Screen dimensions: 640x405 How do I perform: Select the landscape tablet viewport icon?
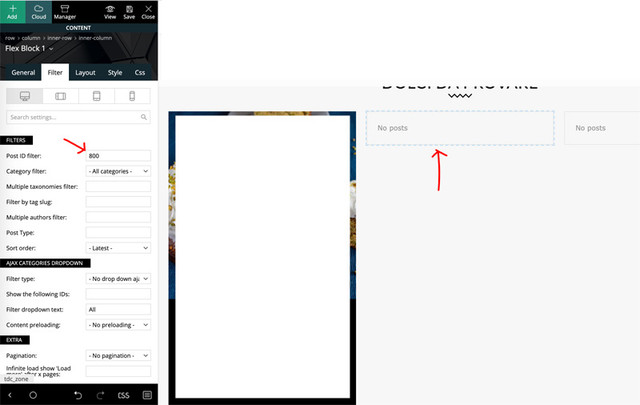[60, 96]
